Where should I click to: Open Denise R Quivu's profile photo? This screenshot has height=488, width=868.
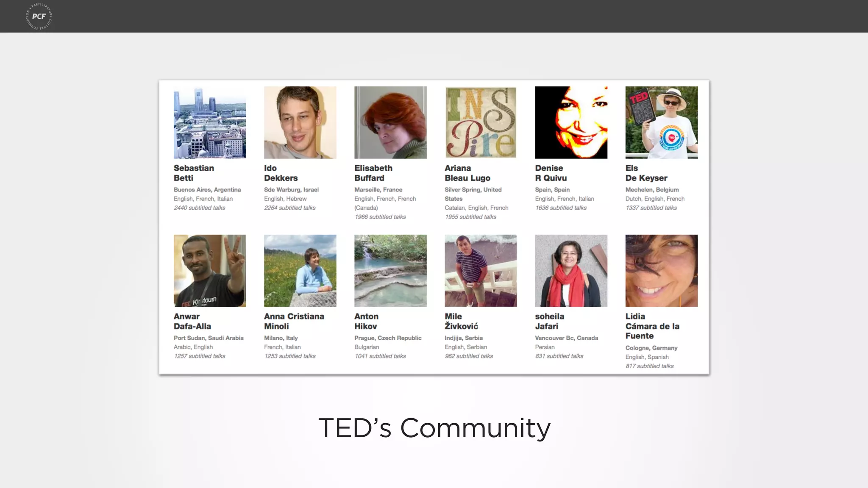[571, 122]
